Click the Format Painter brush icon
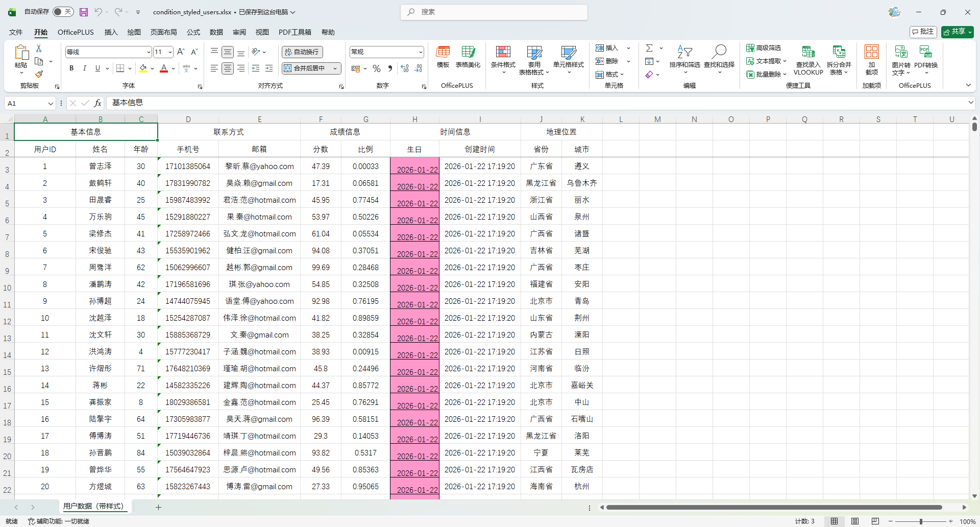Image resolution: width=980 pixels, height=527 pixels. click(x=39, y=75)
